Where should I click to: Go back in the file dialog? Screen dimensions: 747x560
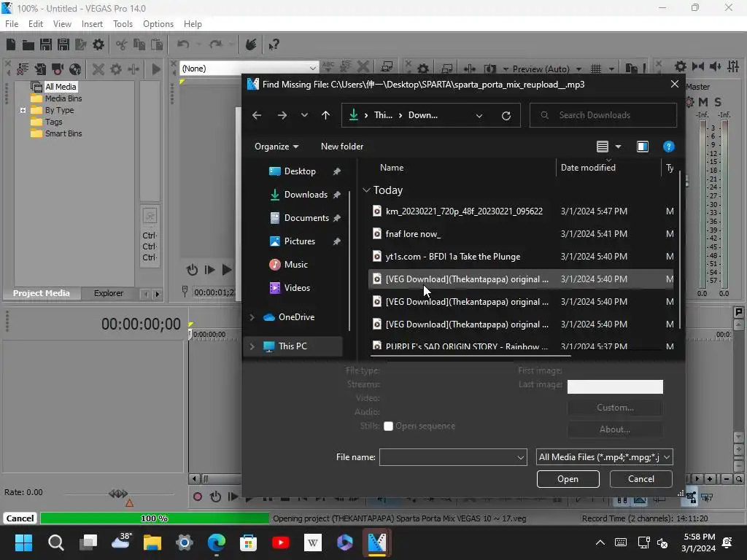[257, 115]
